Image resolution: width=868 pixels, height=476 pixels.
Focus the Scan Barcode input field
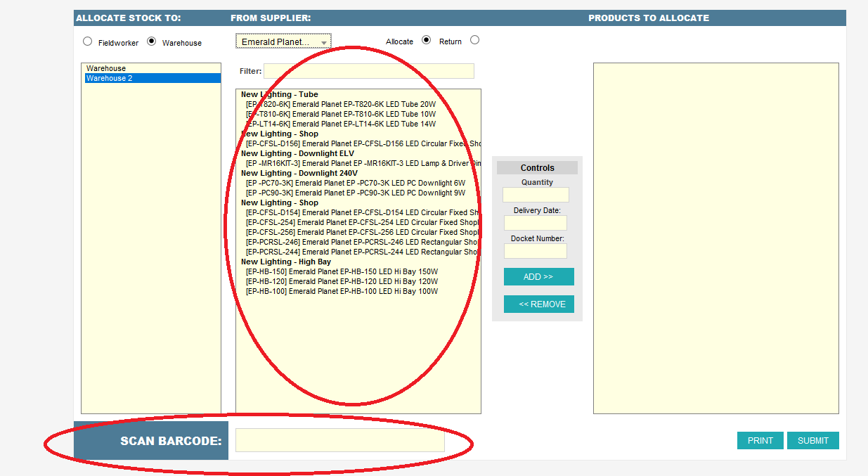(x=339, y=440)
